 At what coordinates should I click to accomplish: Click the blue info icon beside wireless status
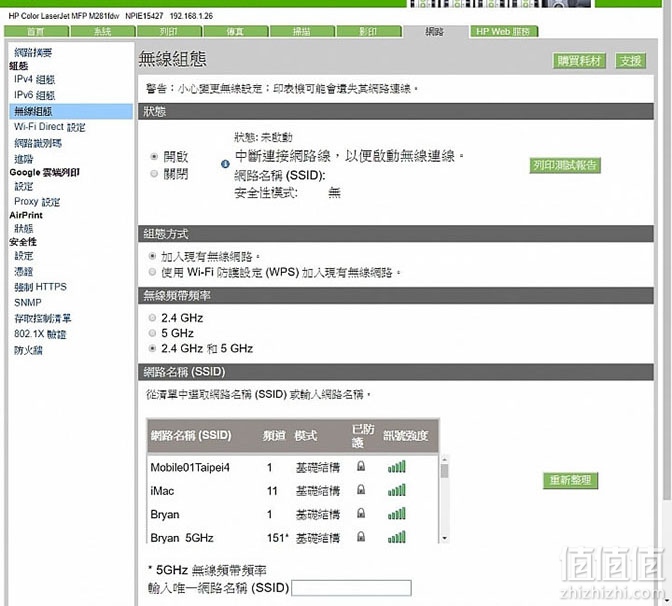tap(225, 164)
